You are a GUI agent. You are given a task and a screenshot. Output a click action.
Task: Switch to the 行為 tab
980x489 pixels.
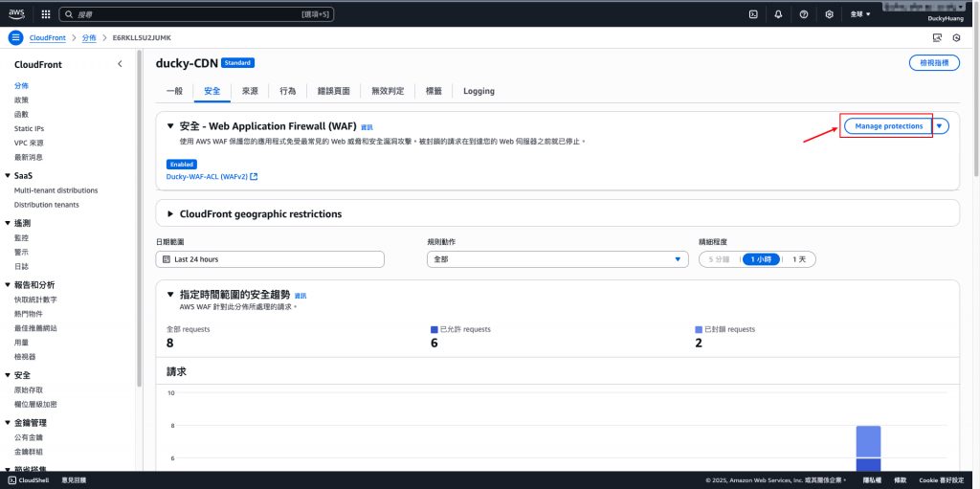(x=288, y=91)
